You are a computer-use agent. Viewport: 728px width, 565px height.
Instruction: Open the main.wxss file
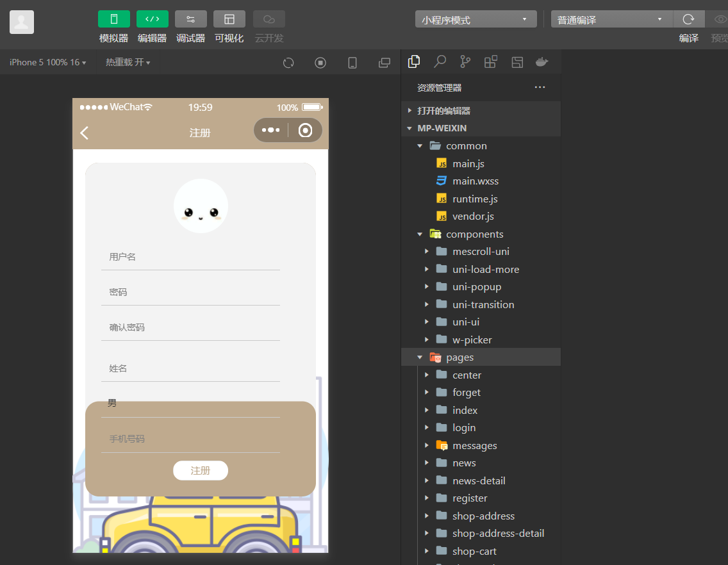pyautogui.click(x=481, y=181)
